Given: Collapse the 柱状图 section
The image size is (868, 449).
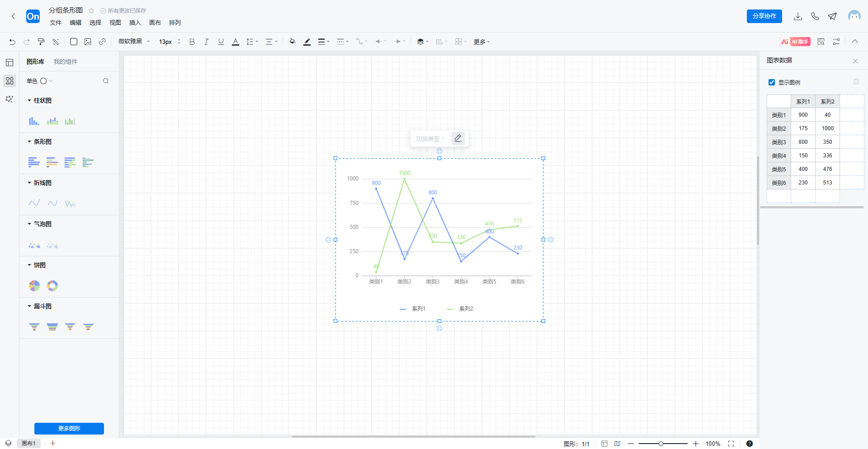Looking at the screenshot, I should [x=30, y=100].
